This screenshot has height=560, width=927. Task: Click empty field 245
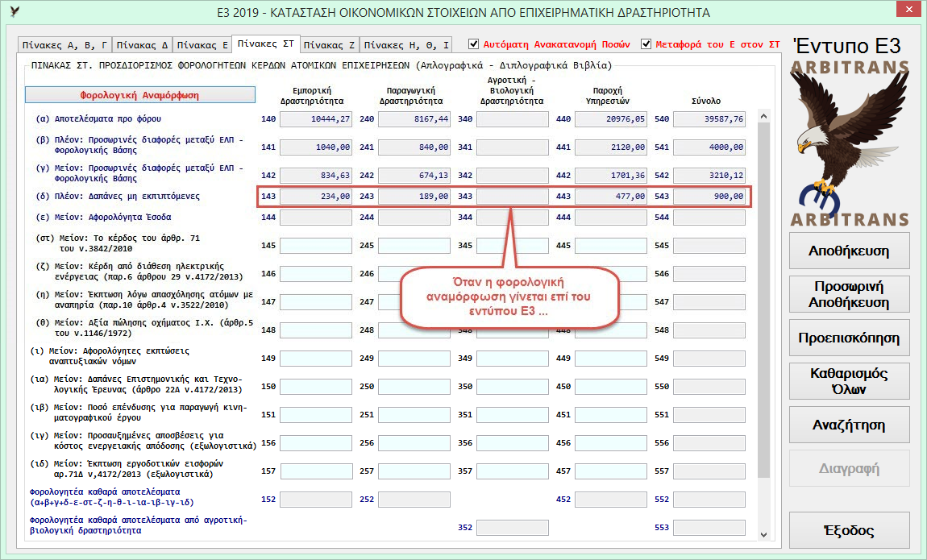pos(414,246)
